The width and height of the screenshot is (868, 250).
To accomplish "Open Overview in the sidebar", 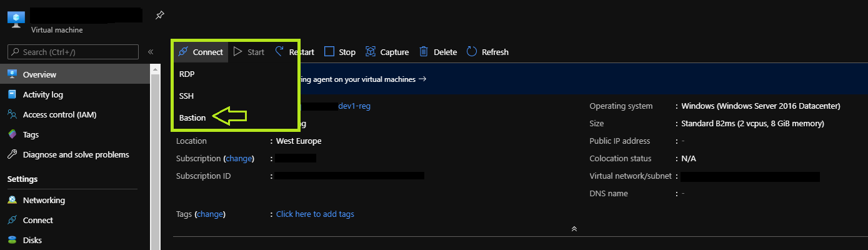I will pyautogui.click(x=75, y=74).
